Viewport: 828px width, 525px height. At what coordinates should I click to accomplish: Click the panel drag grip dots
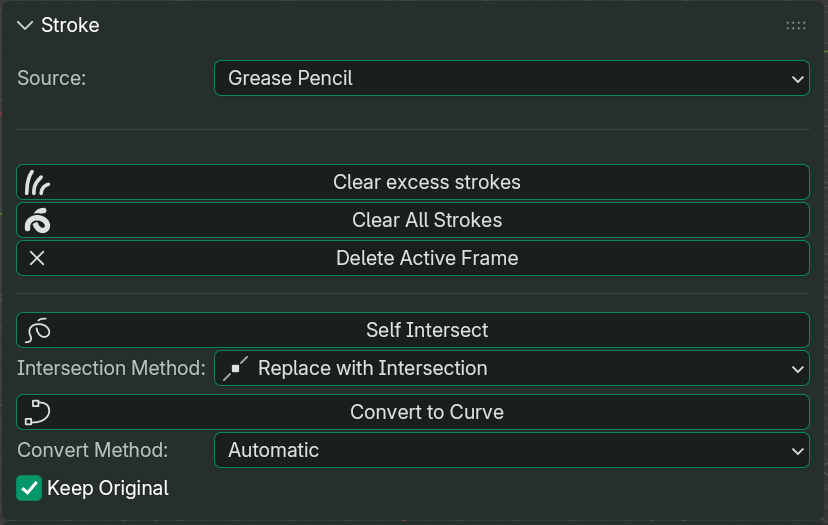(796, 26)
